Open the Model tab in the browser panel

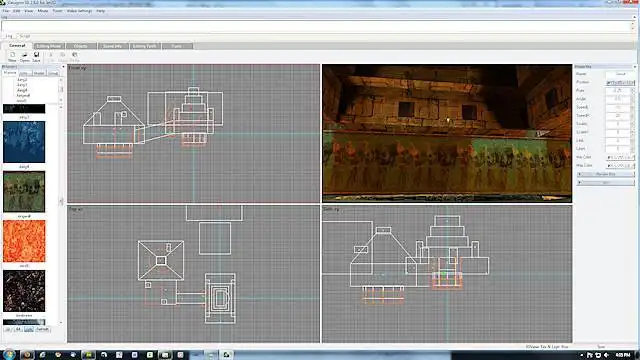coord(39,73)
